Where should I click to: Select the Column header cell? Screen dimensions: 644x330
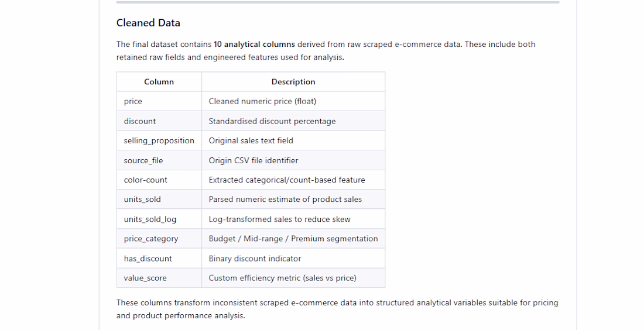coord(159,82)
